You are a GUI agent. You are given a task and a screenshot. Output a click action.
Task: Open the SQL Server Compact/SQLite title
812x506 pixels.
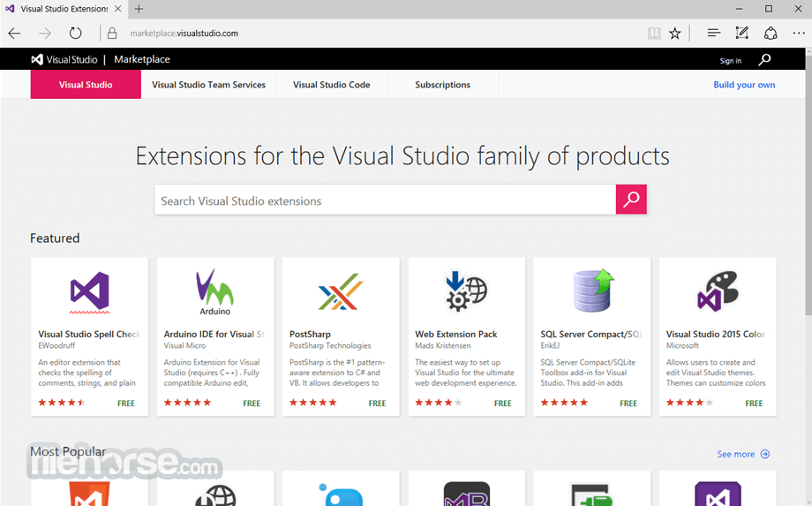pos(591,334)
